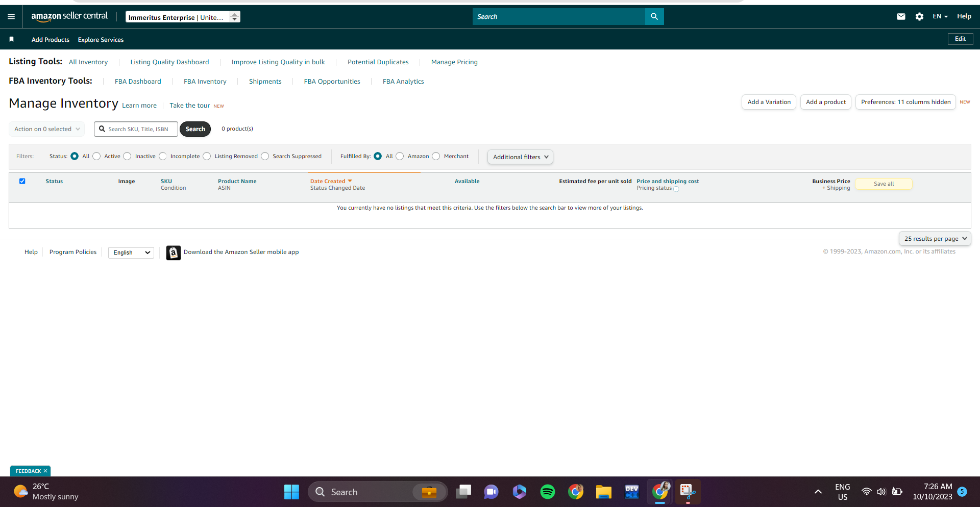This screenshot has height=507, width=980.
Task: Focus the Windows taskbar Search box
Action: (x=378, y=492)
